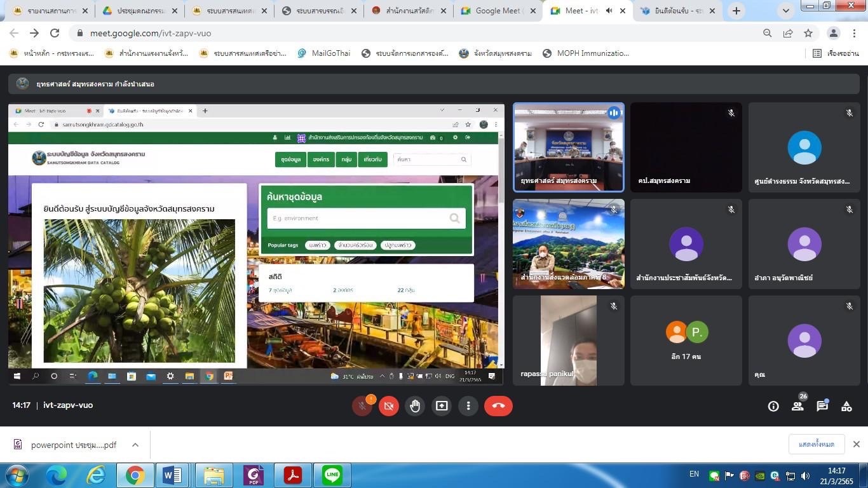Open Meet more options menu
The width and height of the screenshot is (868, 488).
pyautogui.click(x=468, y=406)
